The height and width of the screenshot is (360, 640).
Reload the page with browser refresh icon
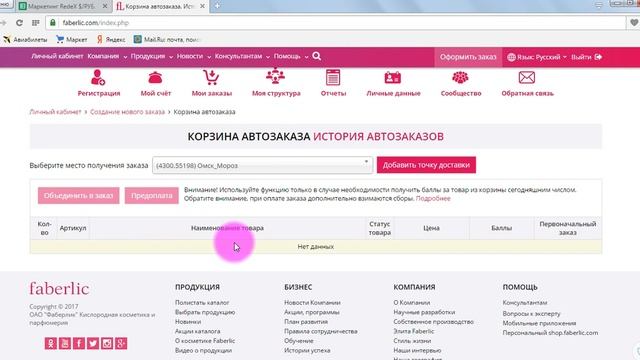19,23
